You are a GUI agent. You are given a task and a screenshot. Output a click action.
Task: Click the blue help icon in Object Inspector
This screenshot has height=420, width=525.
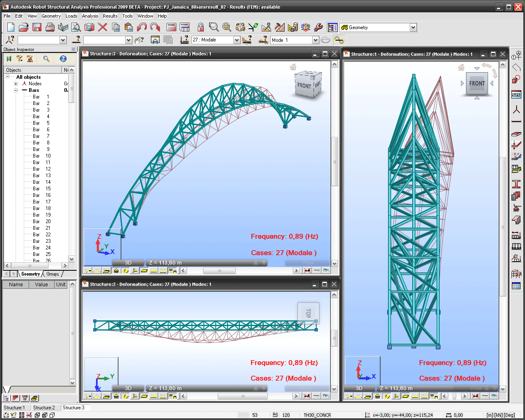coord(63,59)
